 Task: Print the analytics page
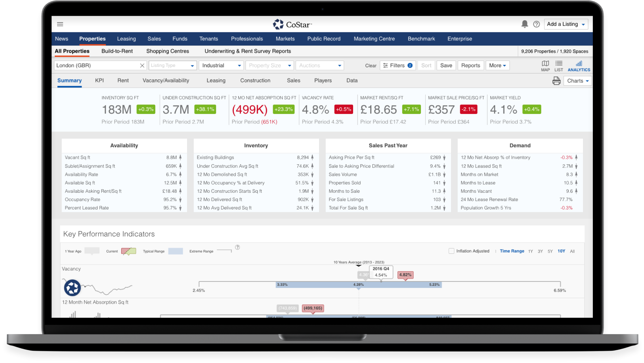pyautogui.click(x=556, y=81)
